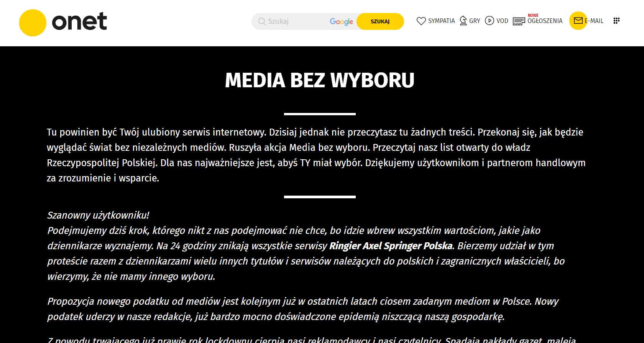Open the onet wordmark homepage link
644x343 pixels.
79,21
